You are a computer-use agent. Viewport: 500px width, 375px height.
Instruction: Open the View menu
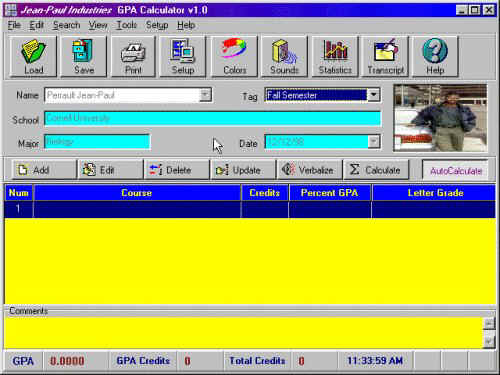click(x=98, y=25)
